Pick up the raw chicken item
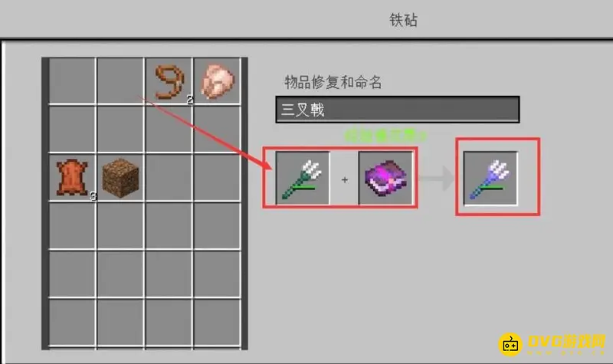This screenshot has width=613, height=364. [218, 81]
